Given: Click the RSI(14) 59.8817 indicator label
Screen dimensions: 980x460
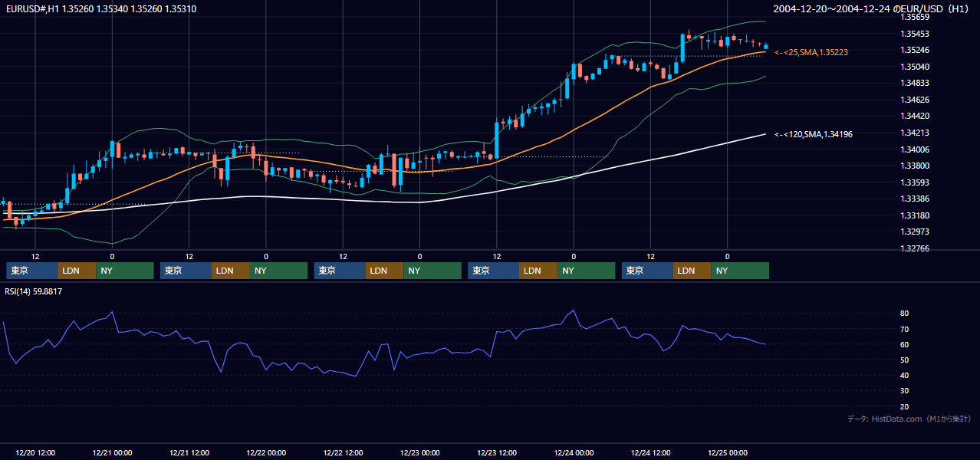Looking at the screenshot, I should point(34,291).
